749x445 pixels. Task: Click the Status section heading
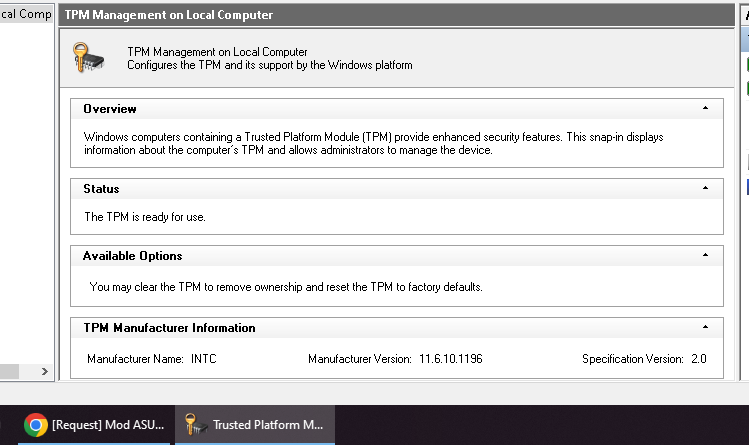click(101, 189)
